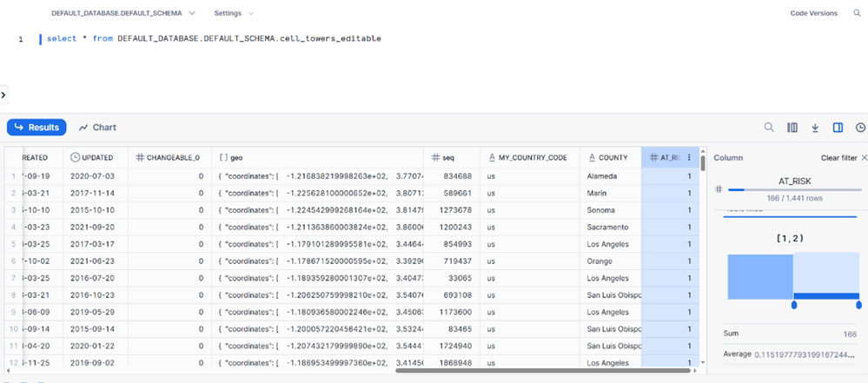Select the Sacramento county cell

(x=611, y=227)
